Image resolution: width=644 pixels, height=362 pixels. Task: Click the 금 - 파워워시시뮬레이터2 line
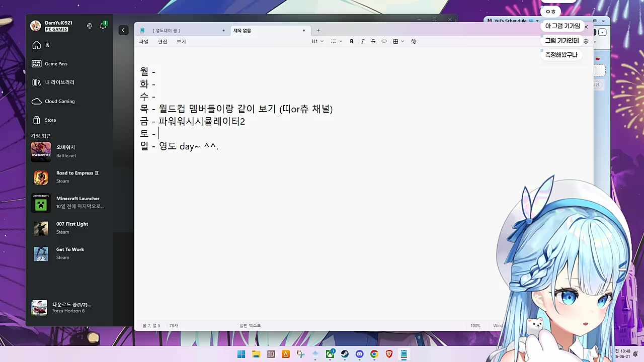(192, 121)
